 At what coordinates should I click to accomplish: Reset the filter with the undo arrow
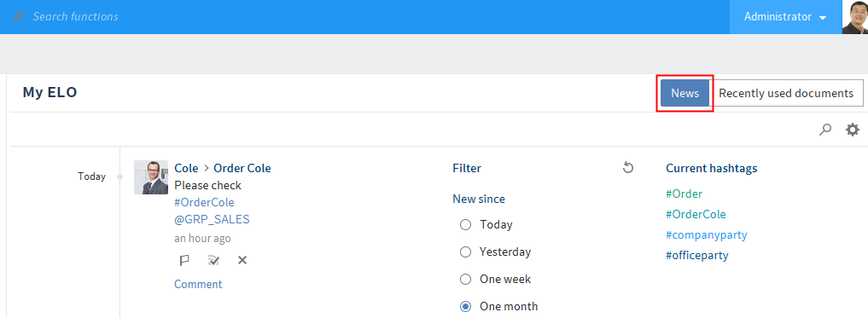click(x=628, y=168)
